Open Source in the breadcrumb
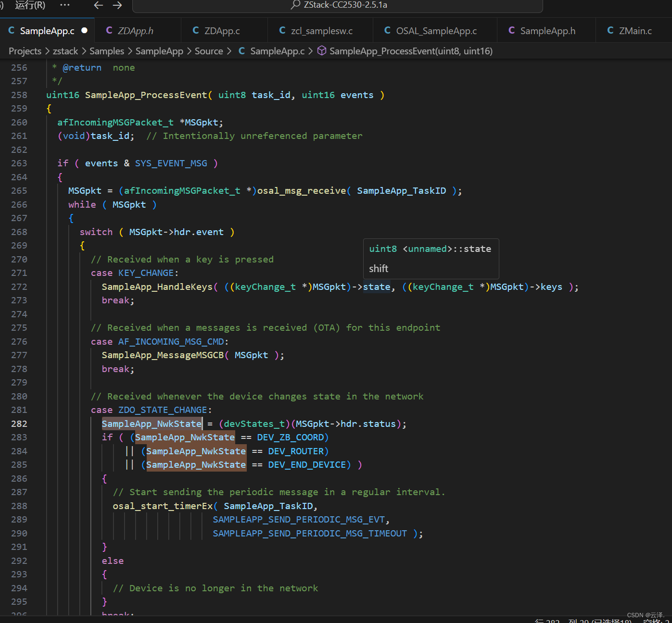Image resolution: width=672 pixels, height=623 pixels. (x=209, y=51)
